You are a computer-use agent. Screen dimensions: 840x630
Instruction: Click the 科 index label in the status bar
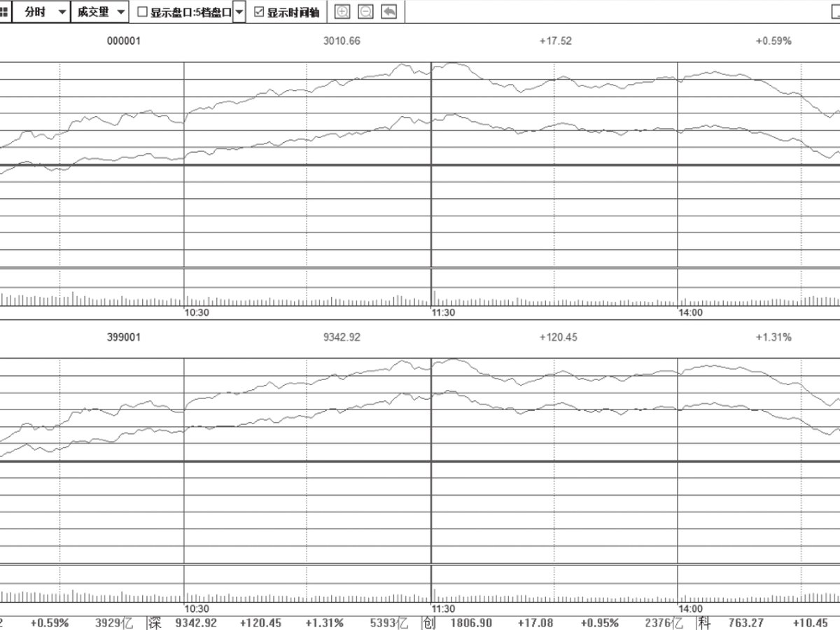pyautogui.click(x=704, y=623)
